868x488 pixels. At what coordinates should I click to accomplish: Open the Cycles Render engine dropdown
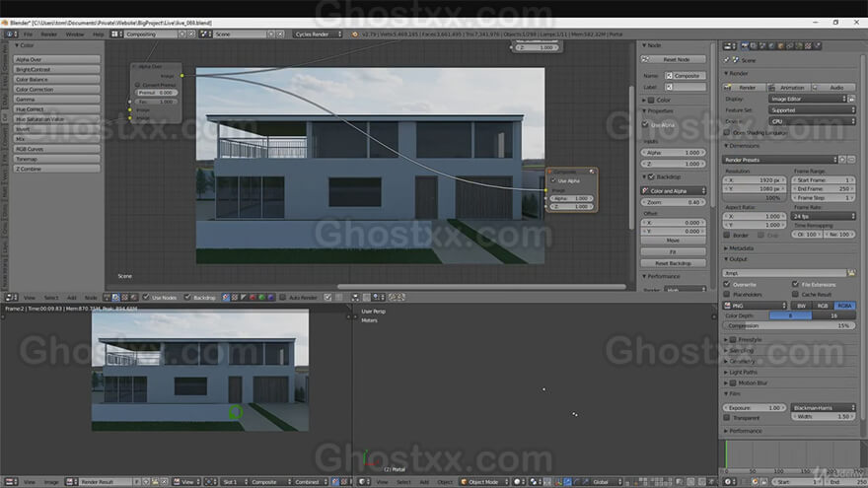(318, 35)
